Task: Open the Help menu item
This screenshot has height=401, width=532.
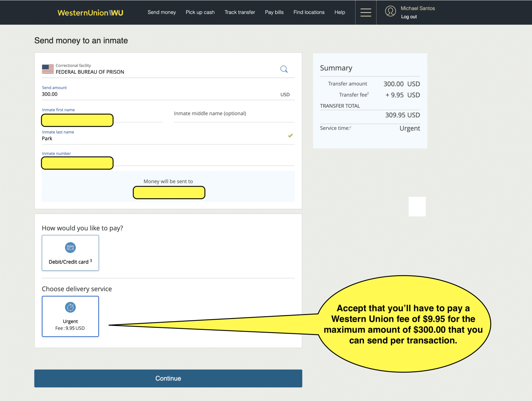Action: (340, 12)
